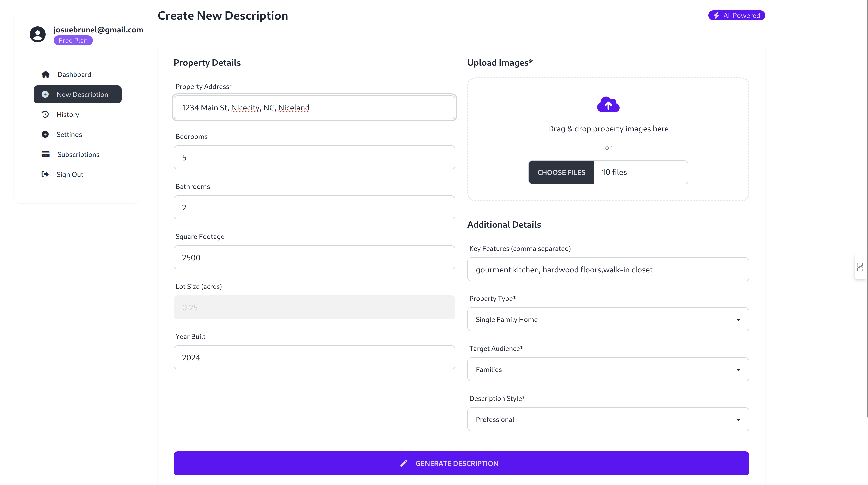Expand the Target Audience dropdown
868x485 pixels.
pyautogui.click(x=608, y=369)
